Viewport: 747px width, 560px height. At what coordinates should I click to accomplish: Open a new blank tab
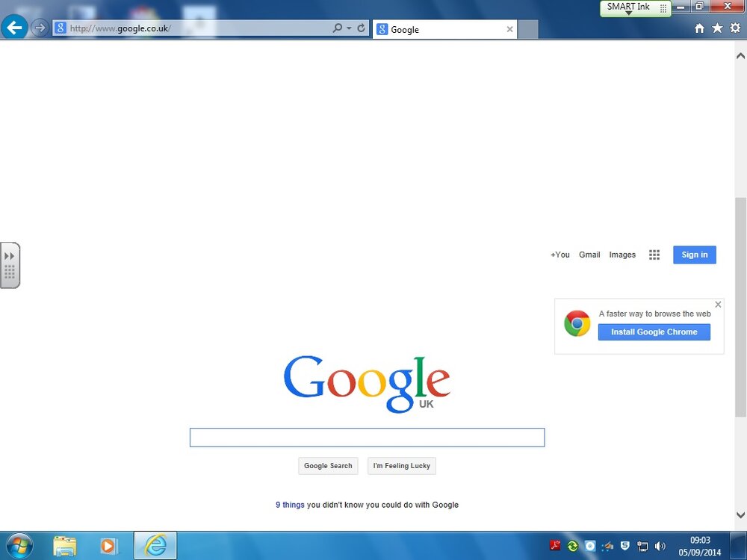(528, 30)
